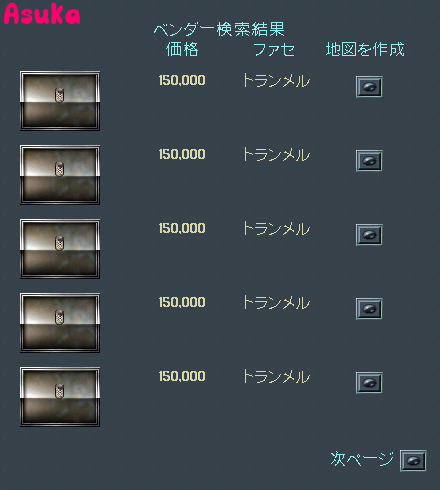Click the fifth row's 150,000 price
This screenshot has height=490, width=440.
click(182, 376)
